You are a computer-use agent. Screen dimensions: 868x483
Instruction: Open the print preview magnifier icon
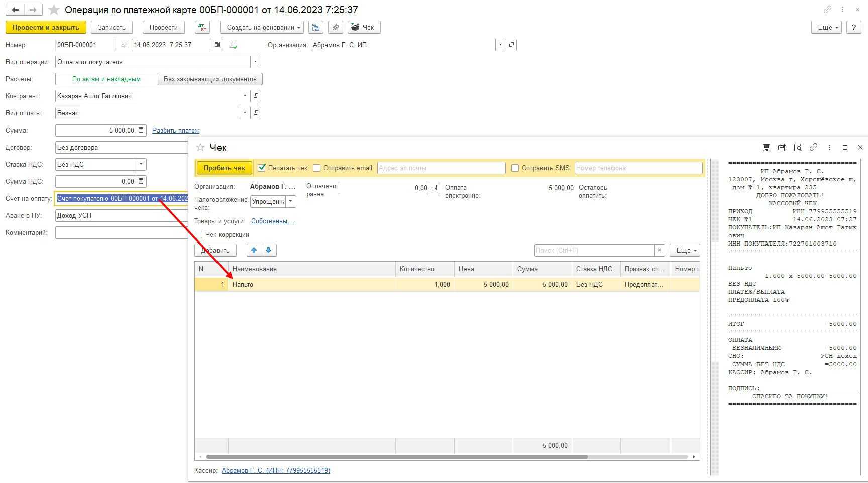click(798, 147)
